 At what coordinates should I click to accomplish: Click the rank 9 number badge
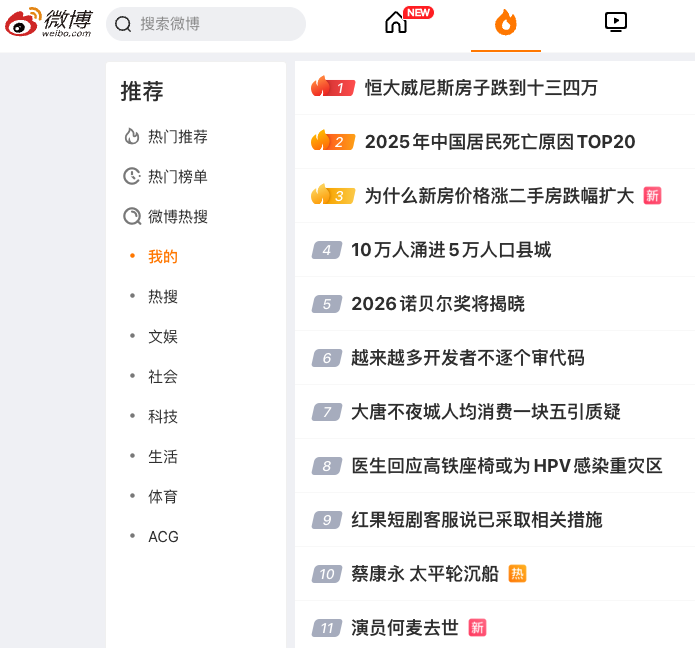point(327,520)
